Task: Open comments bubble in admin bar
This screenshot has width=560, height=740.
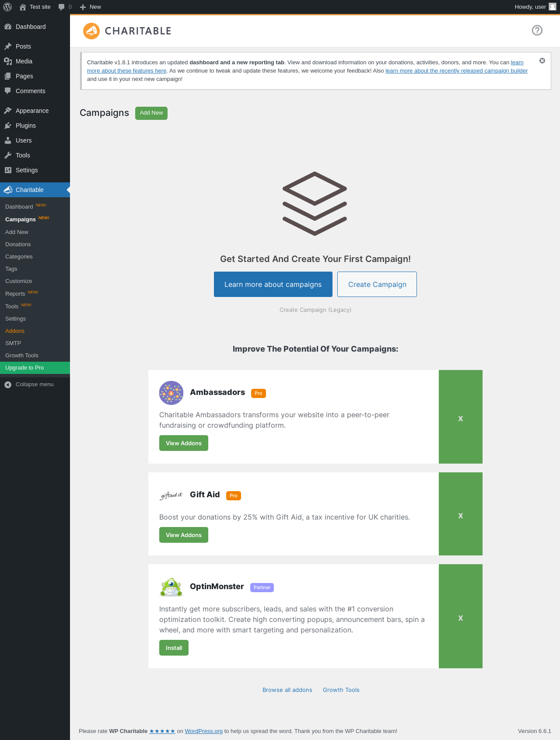Action: pos(61,7)
